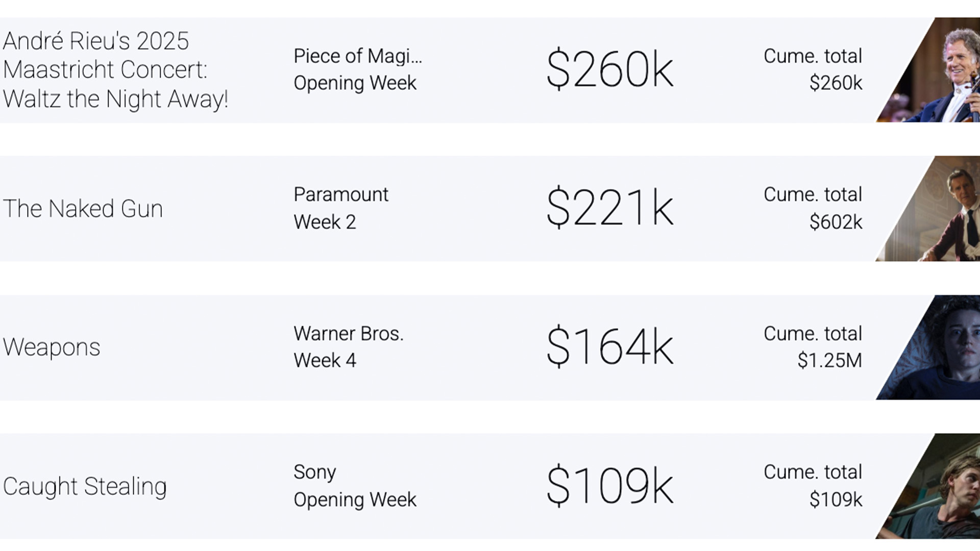Click the truncated Piece of Magi... distributor
Image resolution: width=980 pixels, height=551 pixels.
[358, 56]
